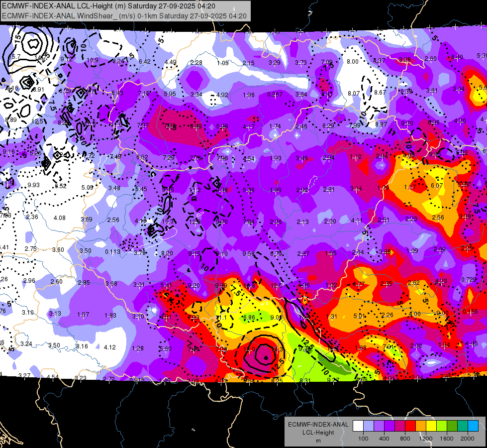Click the violet swatch before the magenta one
Image resolution: width=487 pixels, height=448 pixels.
[390, 426]
